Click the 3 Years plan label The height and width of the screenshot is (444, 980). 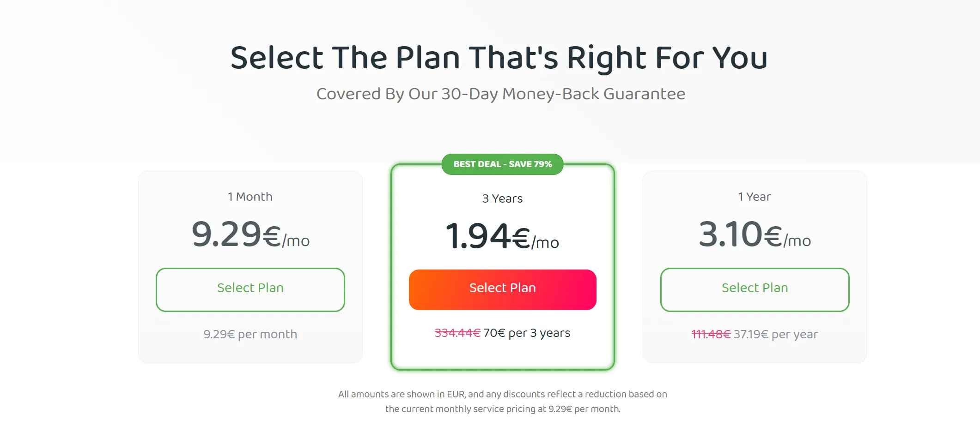pyautogui.click(x=502, y=198)
